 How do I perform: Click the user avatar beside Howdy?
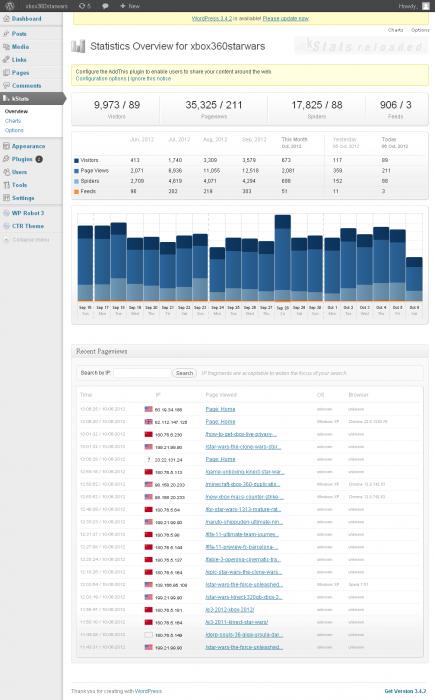(426, 6)
